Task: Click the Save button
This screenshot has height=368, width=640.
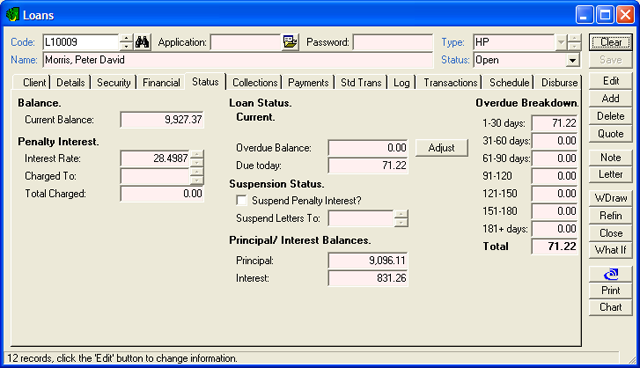Action: (611, 60)
